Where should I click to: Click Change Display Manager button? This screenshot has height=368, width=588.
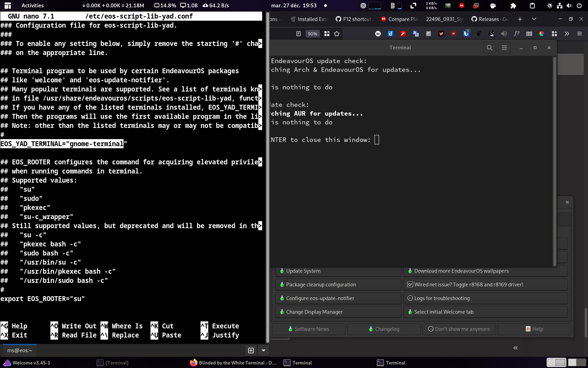338,312
